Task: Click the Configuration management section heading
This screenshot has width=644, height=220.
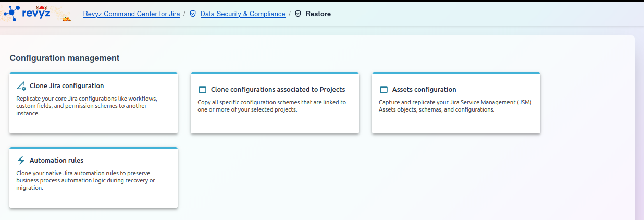Action: pyautogui.click(x=65, y=58)
